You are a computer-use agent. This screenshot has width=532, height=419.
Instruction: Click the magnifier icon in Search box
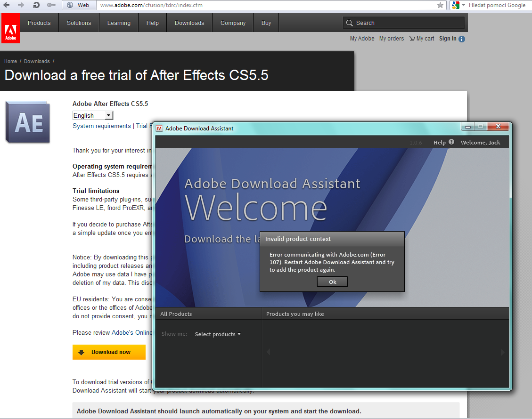coord(349,23)
